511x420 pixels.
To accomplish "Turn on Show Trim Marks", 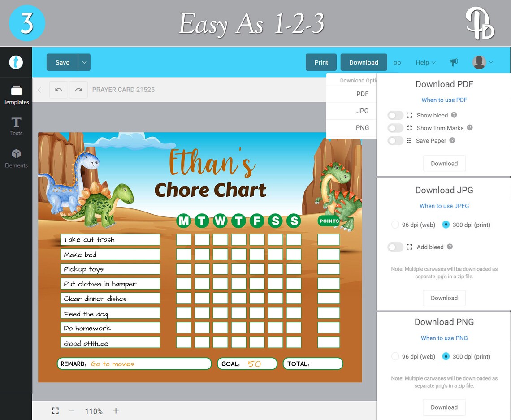I will pos(394,128).
